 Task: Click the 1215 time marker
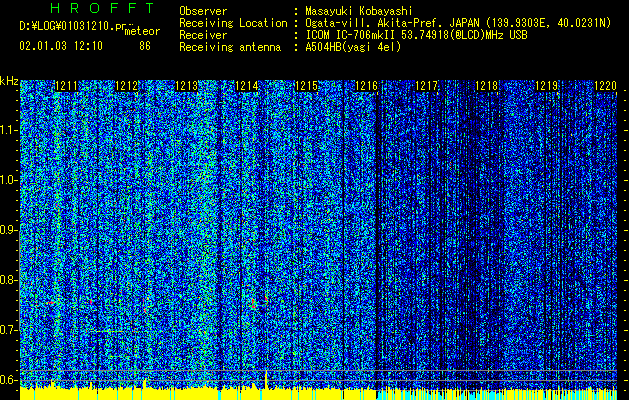306,86
